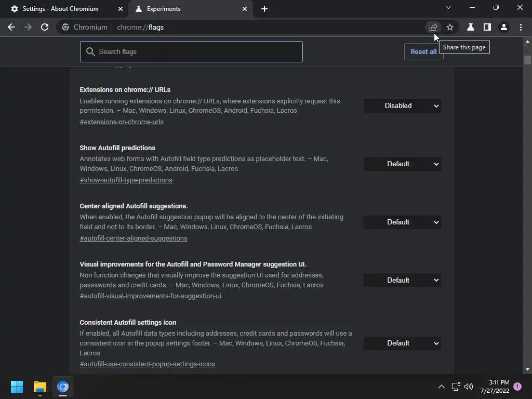Open Visual improvements suggestion UI dropdown
This screenshot has height=399, width=532.
click(x=402, y=280)
